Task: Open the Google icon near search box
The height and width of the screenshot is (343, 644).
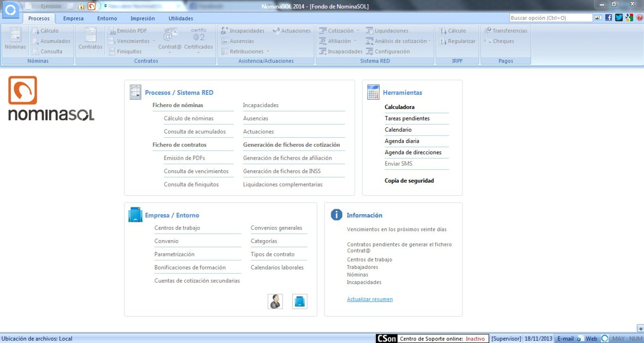Action: [629, 18]
